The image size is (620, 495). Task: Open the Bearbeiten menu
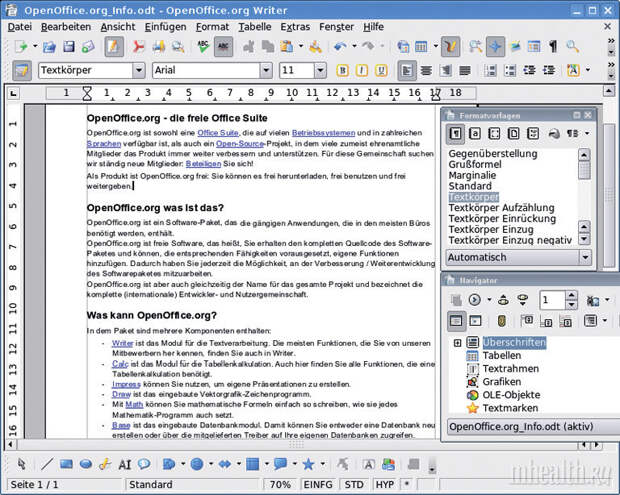coord(66,27)
